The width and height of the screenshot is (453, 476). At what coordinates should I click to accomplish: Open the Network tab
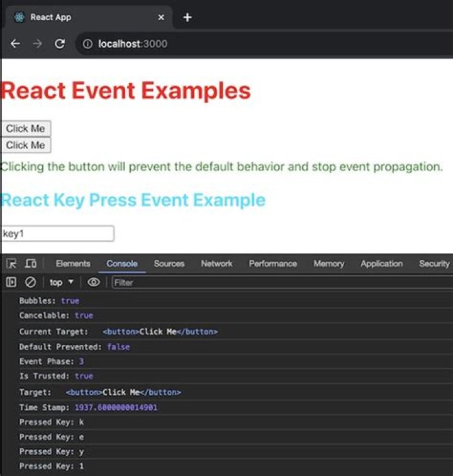(216, 263)
